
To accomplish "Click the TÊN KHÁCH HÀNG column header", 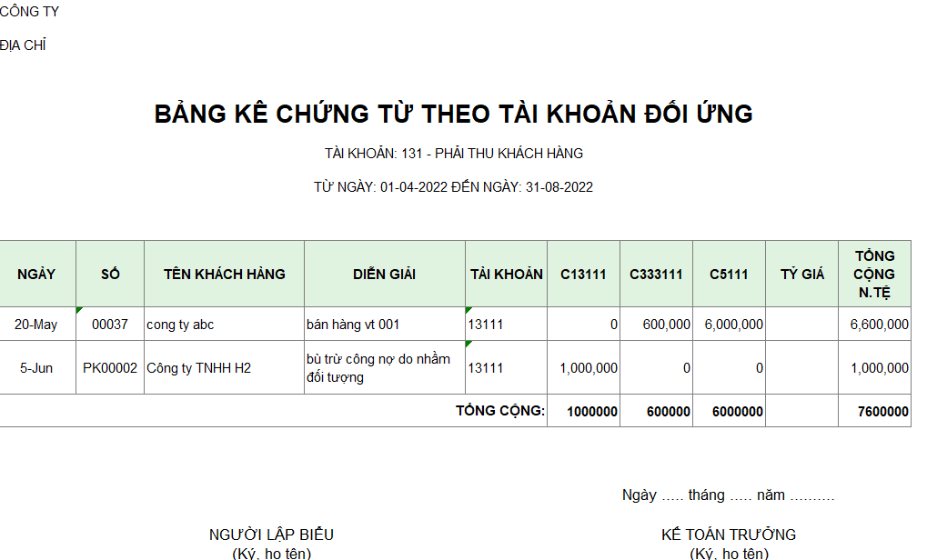I will click(x=224, y=275).
